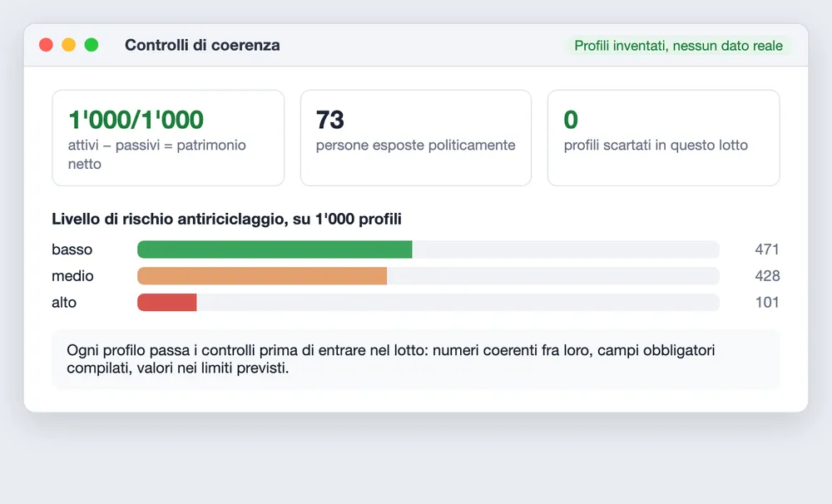The height and width of the screenshot is (504, 832).
Task: Click the red close window button
Action: [x=46, y=45]
